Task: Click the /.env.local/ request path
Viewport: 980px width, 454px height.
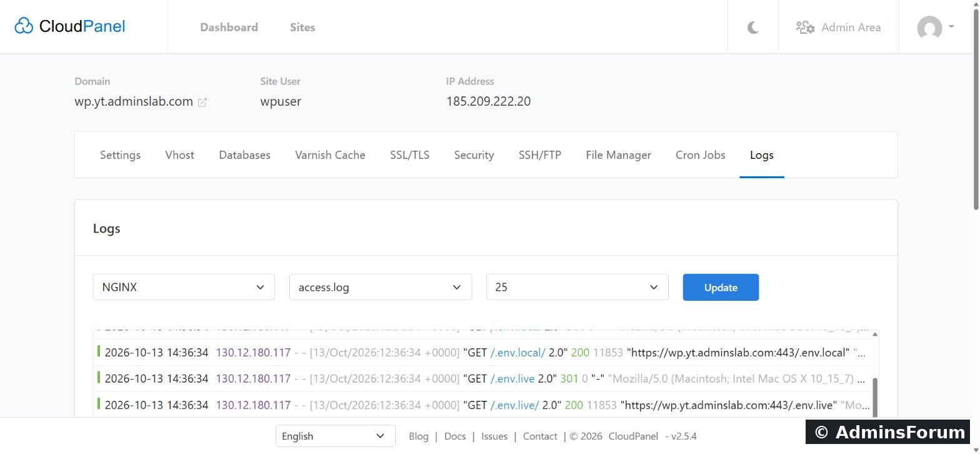Action: (x=518, y=352)
